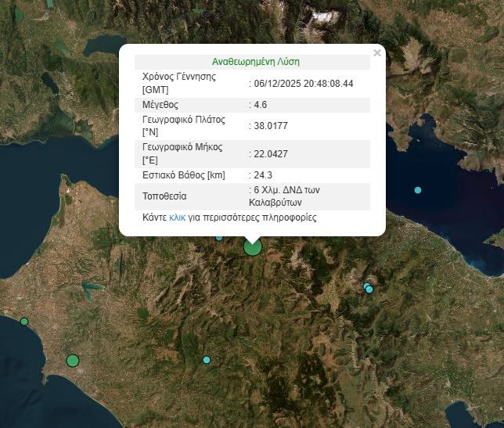
Task: Click the cyan marker cluster east of popup
Action: pos(369,289)
